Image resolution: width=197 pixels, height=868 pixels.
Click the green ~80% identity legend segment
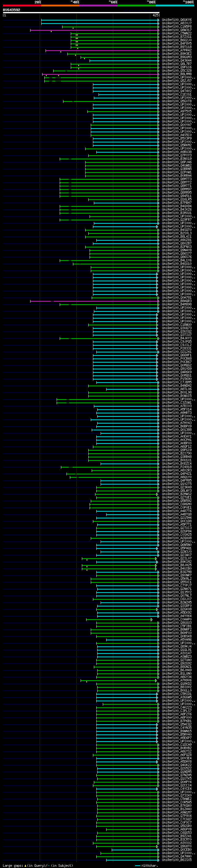tap(137, 6)
